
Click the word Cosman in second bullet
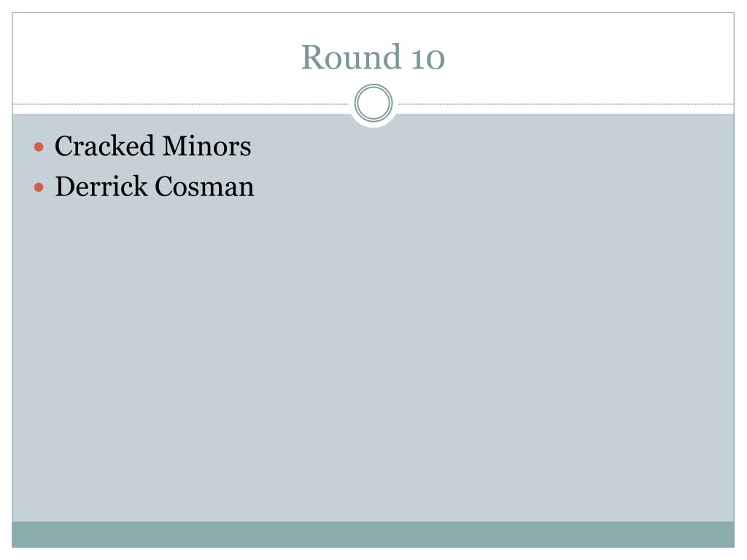click(204, 186)
